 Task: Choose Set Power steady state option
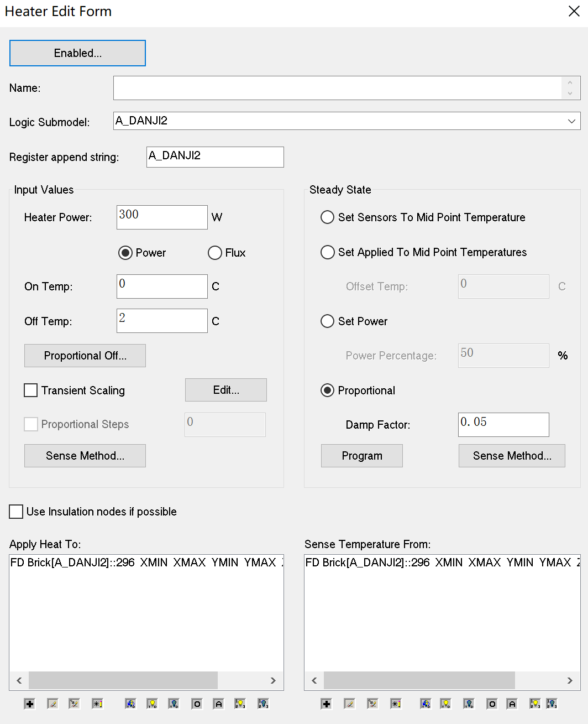(x=328, y=321)
